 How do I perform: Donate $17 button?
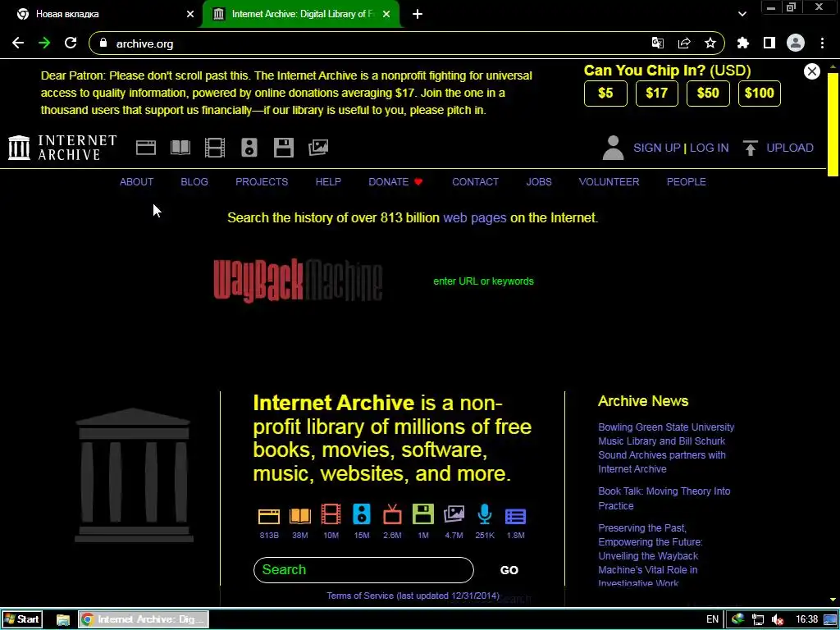pyautogui.click(x=657, y=94)
